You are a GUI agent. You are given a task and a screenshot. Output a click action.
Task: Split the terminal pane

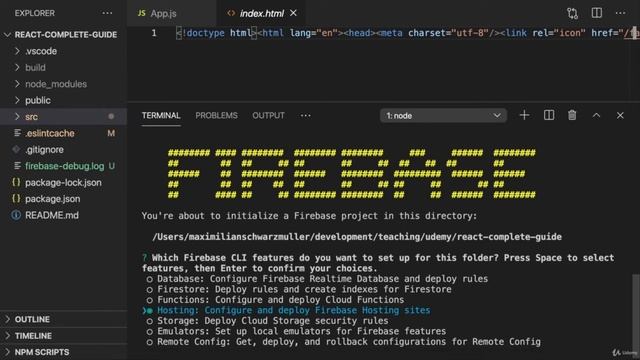tap(549, 116)
